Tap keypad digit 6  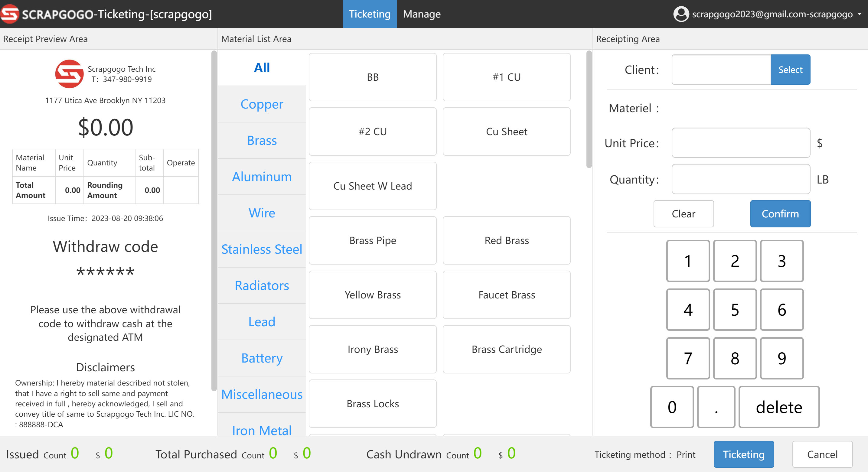[782, 310]
